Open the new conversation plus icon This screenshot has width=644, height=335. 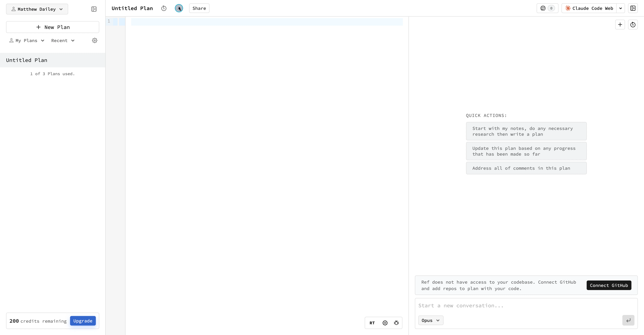(620, 25)
